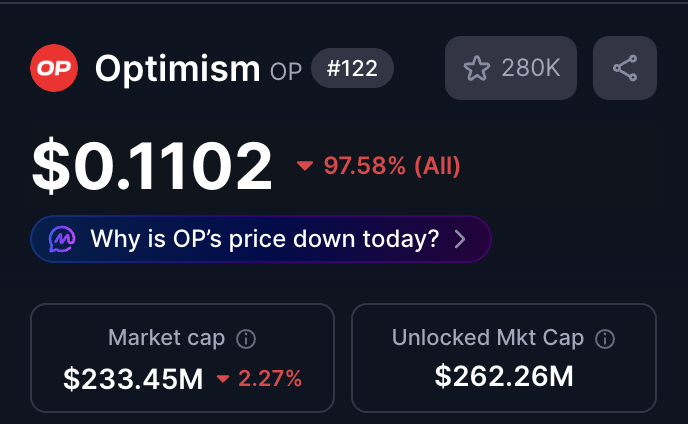688x424 pixels.
Task: Open "Why is OP's price down today?"
Action: pos(265,239)
